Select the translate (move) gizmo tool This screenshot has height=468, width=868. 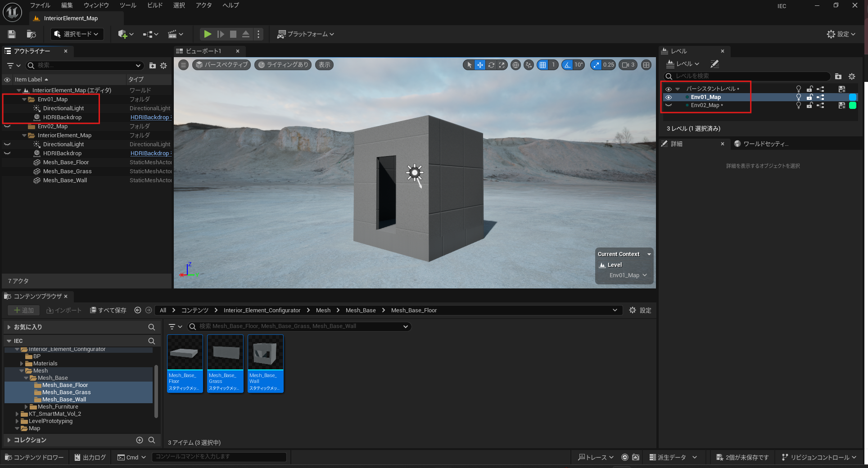coord(480,65)
